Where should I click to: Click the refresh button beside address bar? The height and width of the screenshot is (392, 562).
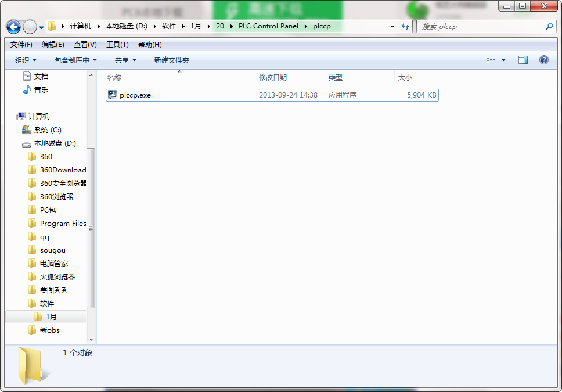pos(405,27)
